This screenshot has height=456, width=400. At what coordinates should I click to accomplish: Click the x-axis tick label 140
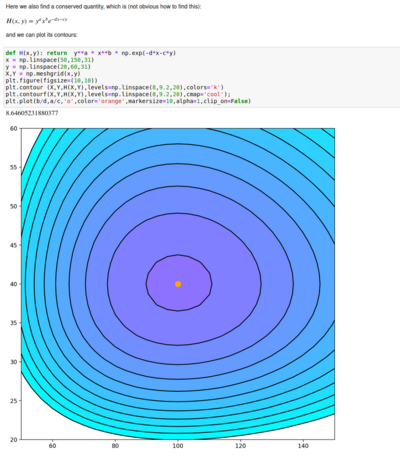303,446
